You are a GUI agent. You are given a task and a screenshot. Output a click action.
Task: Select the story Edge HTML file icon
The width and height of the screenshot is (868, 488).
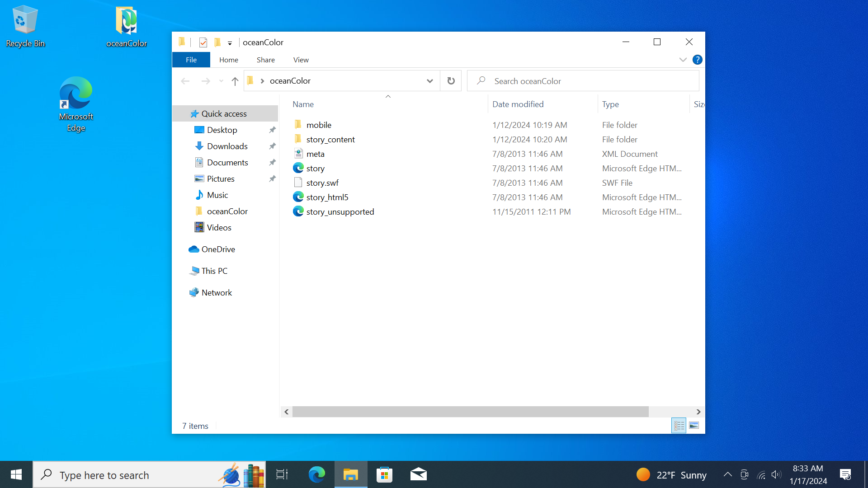298,168
